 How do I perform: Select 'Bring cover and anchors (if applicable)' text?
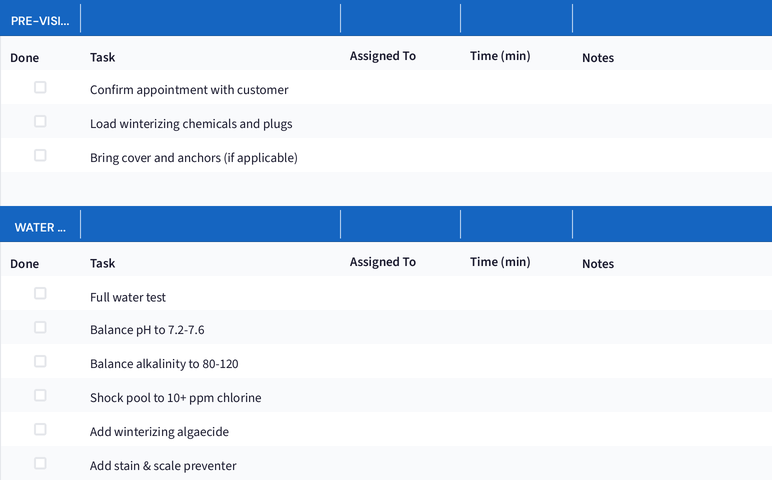193,157
